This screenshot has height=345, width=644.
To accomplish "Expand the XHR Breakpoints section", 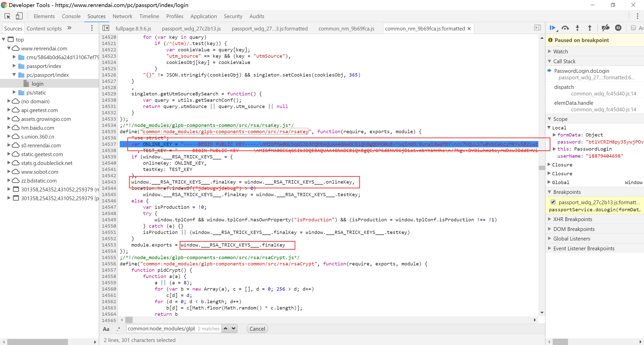I will tap(573, 219).
